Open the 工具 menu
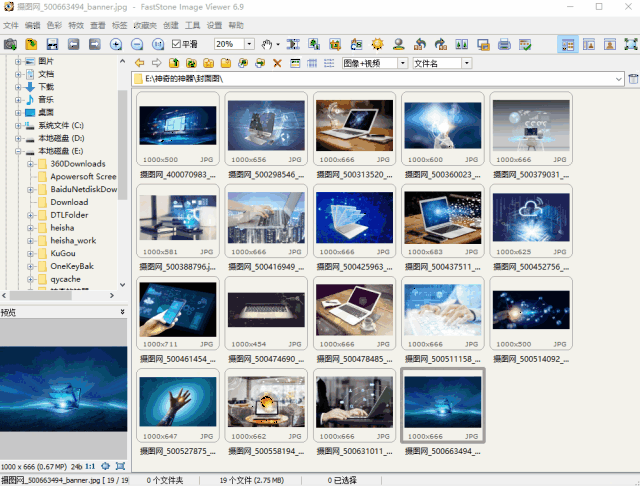 coord(192,25)
